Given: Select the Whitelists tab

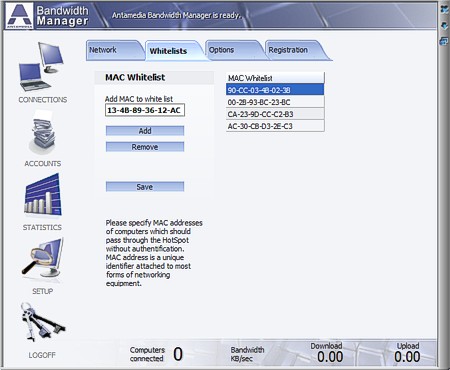Looking at the screenshot, I should (173, 51).
